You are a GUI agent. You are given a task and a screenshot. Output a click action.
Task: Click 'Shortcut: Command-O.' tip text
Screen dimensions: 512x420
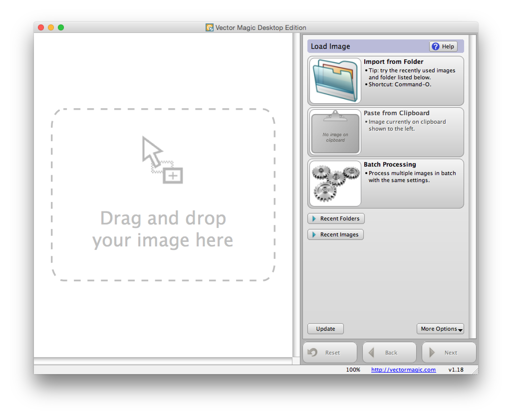click(x=400, y=84)
